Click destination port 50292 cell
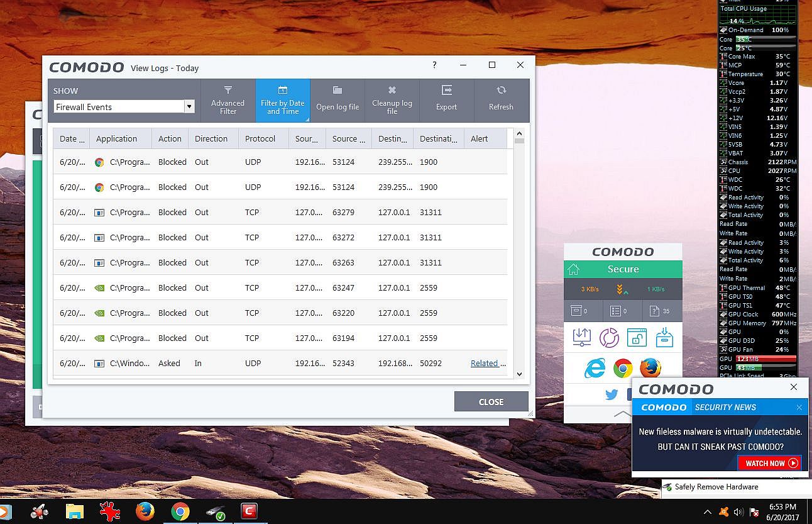 pyautogui.click(x=431, y=363)
